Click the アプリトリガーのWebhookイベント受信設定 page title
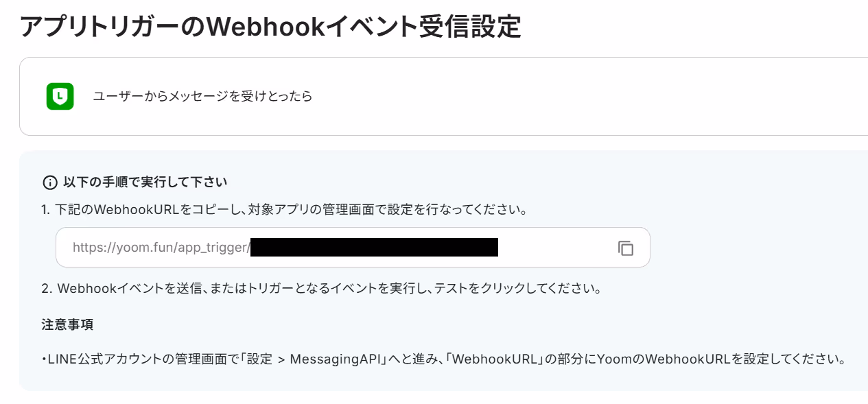868x404 pixels. [270, 26]
